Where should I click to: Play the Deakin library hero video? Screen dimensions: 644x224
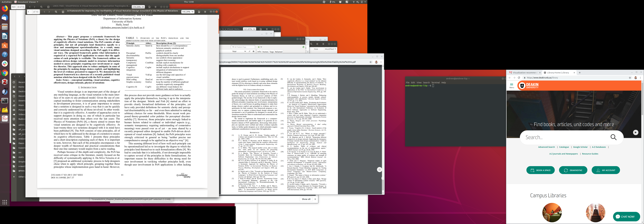point(636,133)
